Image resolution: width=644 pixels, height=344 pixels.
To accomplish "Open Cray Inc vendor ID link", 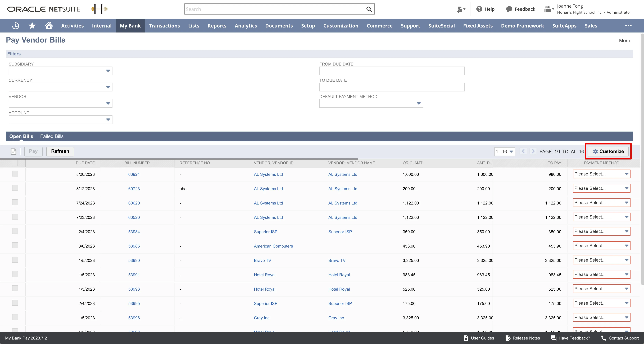I will point(261,318).
